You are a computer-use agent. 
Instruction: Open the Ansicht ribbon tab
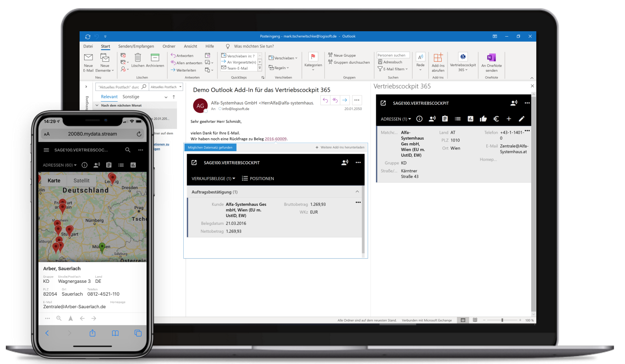click(190, 46)
